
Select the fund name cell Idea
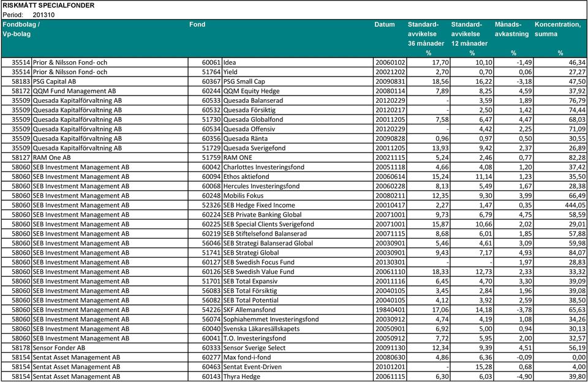point(298,62)
